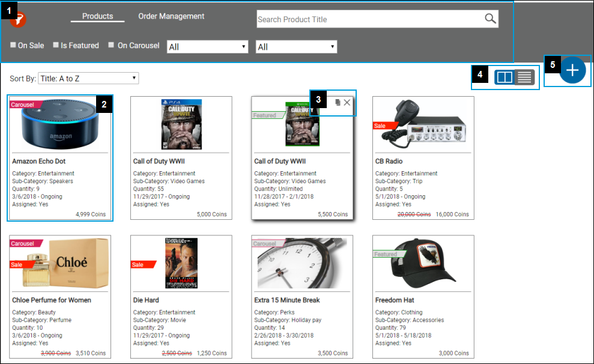Switch to card grid view
The height and width of the screenshot is (364, 594).
(505, 77)
